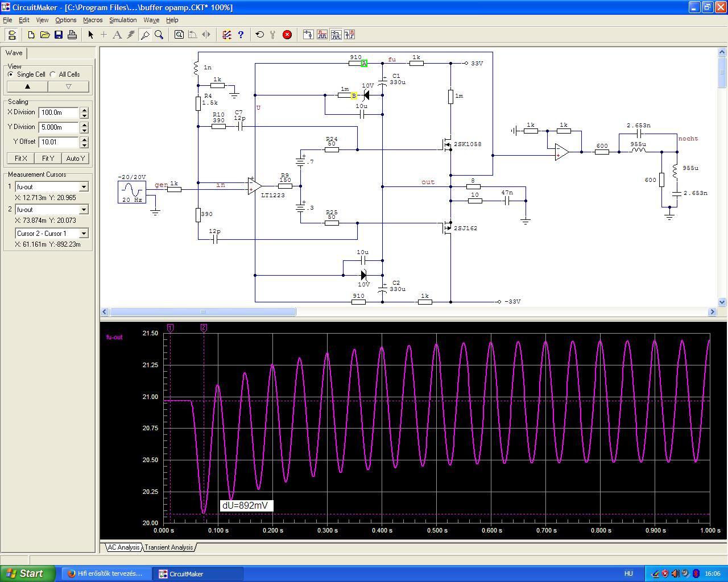Select the Single Cell radio button
Viewport: 728px width, 582px height.
click(x=11, y=74)
